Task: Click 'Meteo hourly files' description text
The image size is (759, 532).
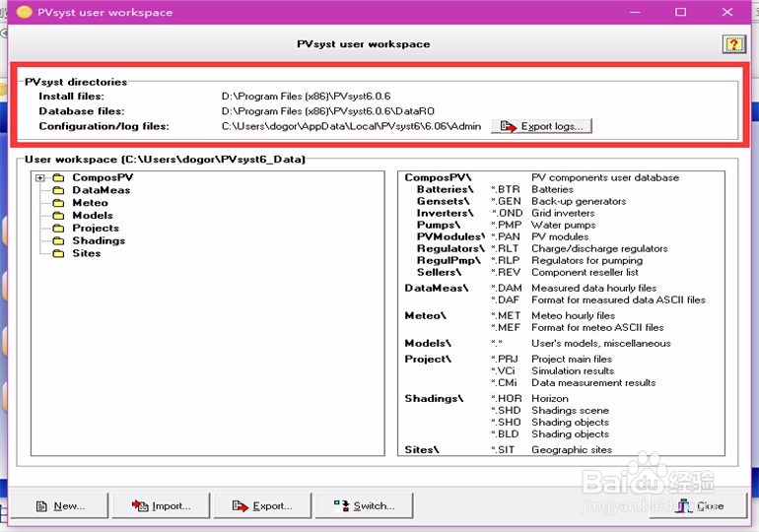Action: [x=573, y=316]
